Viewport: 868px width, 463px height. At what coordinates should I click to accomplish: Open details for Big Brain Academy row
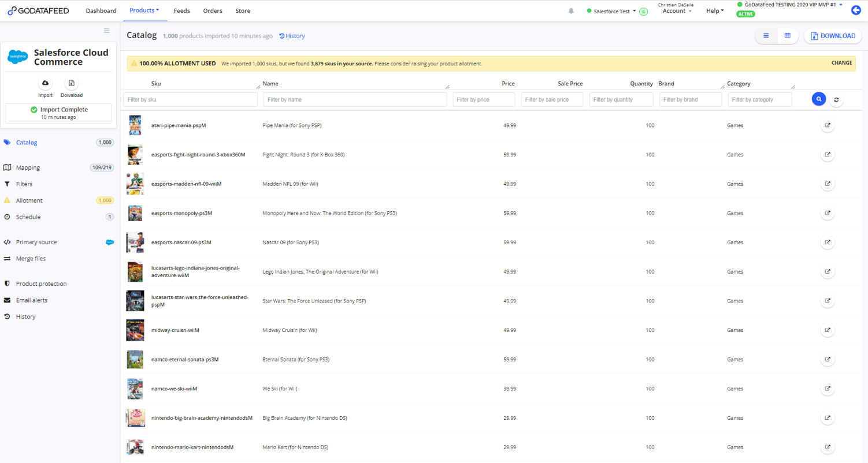(x=828, y=418)
